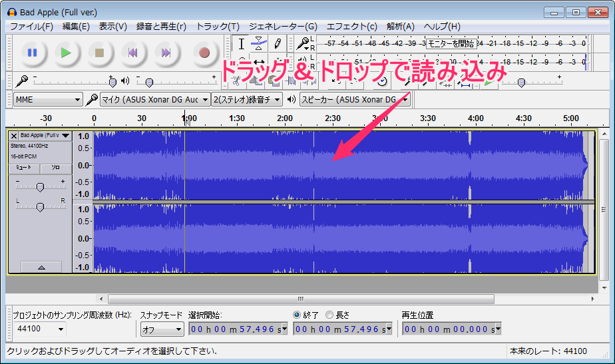Adjust the output playback volume slider
This screenshot has width=615, height=364.
pyautogui.click(x=149, y=83)
